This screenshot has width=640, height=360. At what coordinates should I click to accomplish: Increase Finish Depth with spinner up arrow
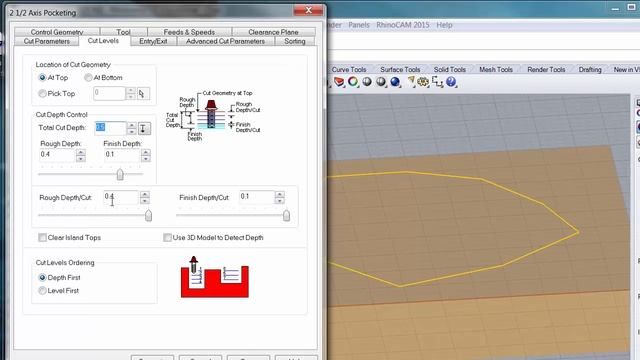(x=146, y=152)
